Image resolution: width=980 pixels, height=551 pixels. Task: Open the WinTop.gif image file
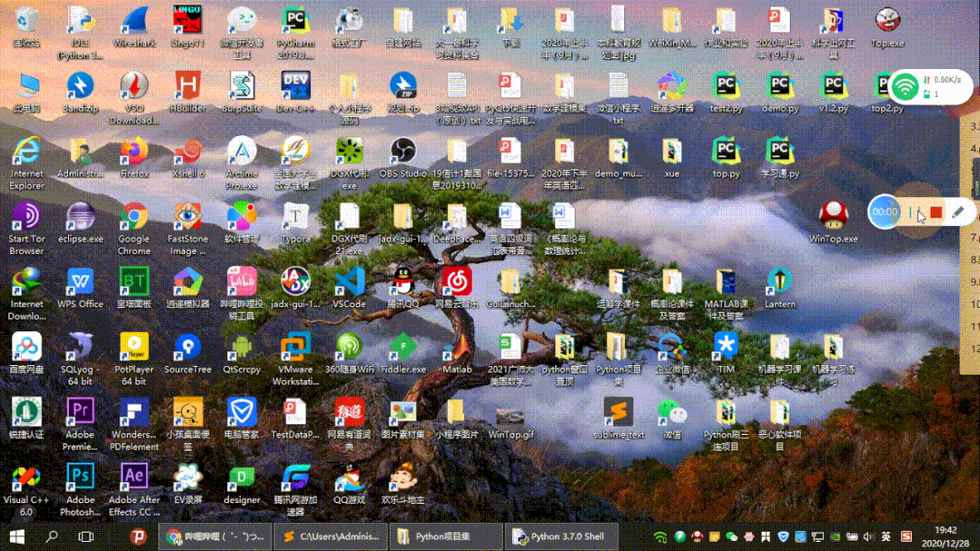tap(510, 422)
